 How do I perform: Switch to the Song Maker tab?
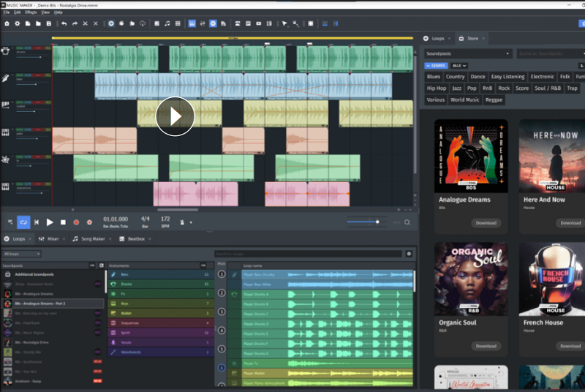[93, 238]
